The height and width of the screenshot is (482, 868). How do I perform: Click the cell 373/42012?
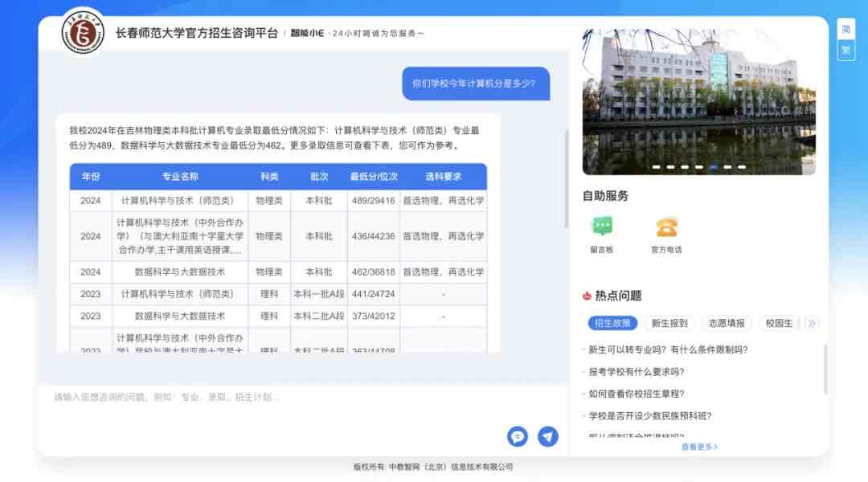374,317
